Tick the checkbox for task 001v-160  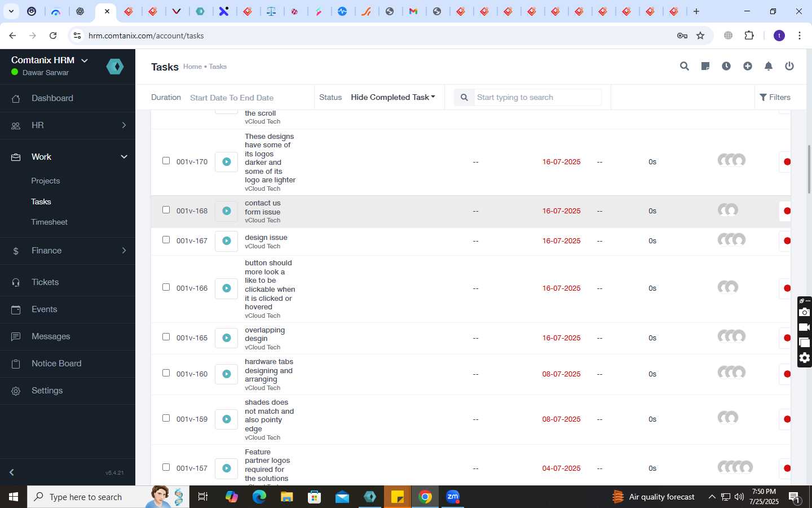pos(166,373)
